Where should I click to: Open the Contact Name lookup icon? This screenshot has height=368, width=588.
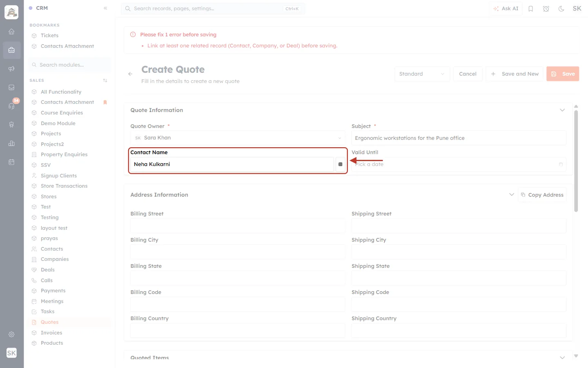click(x=340, y=164)
